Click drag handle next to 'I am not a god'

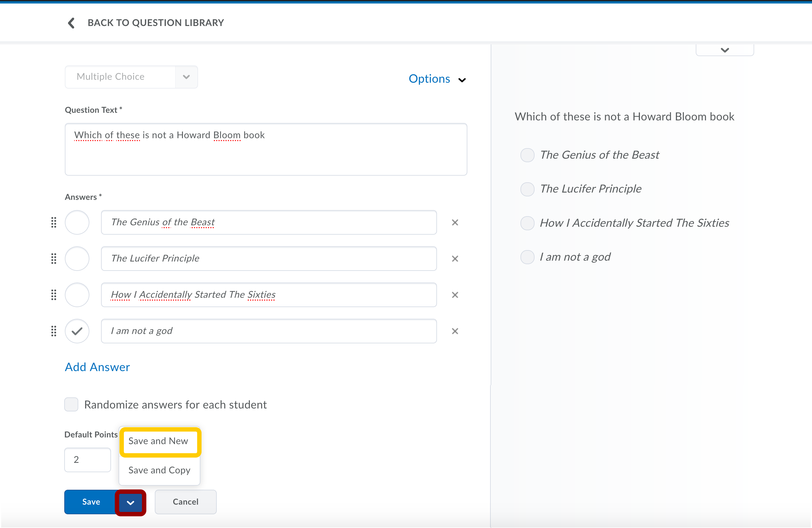click(53, 331)
